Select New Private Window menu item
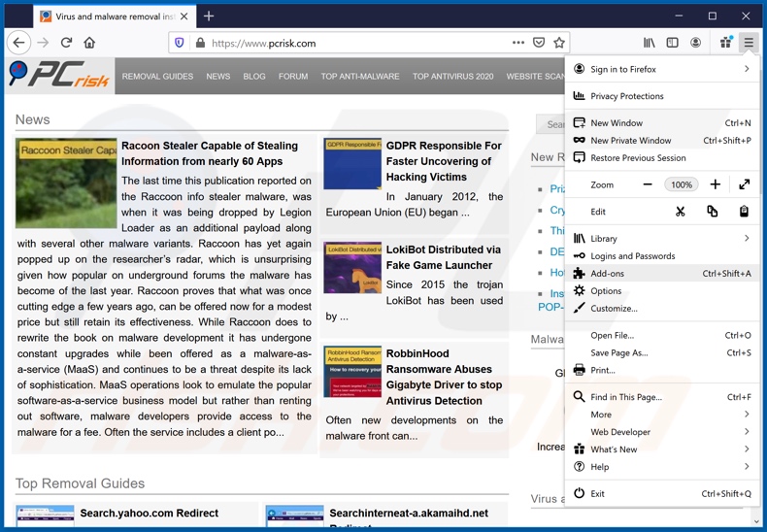This screenshot has width=767, height=532. (x=662, y=141)
